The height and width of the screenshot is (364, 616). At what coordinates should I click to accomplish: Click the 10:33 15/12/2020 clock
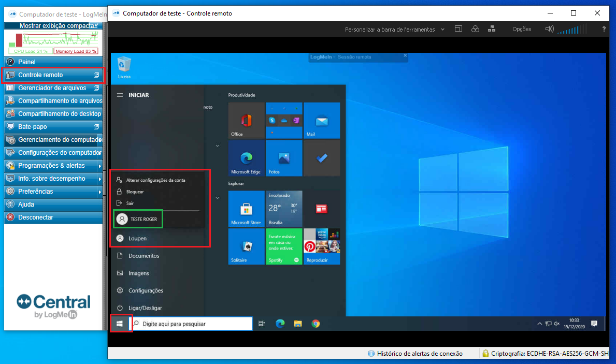pos(574,324)
